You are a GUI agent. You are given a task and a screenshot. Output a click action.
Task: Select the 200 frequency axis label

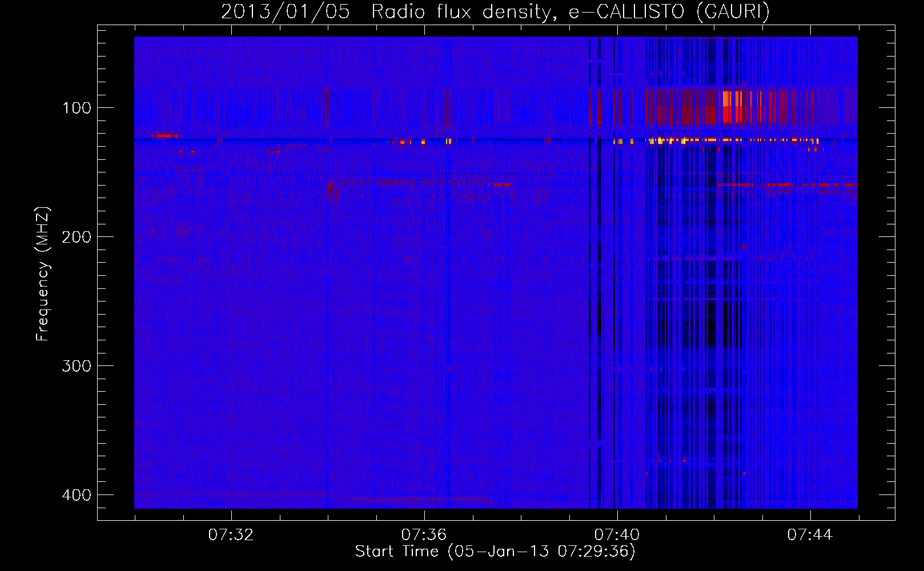coord(76,236)
